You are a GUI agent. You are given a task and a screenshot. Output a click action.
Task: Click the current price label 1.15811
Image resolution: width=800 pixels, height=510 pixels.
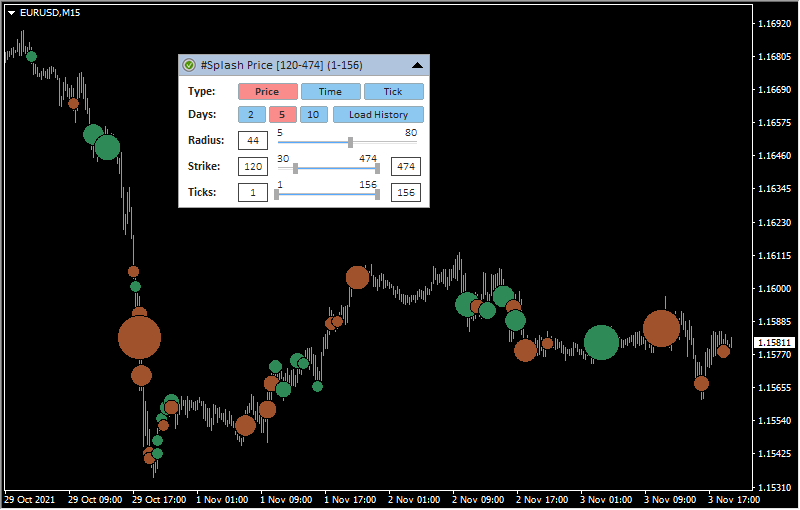774,343
